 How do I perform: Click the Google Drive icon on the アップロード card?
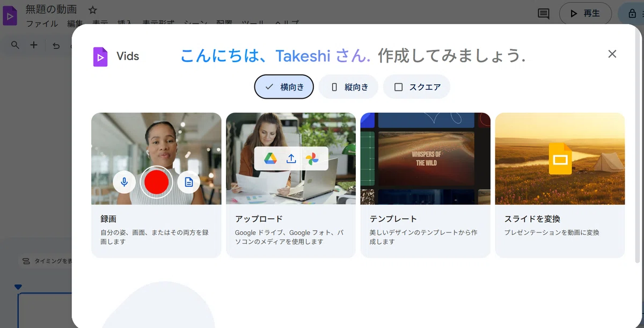(x=270, y=158)
